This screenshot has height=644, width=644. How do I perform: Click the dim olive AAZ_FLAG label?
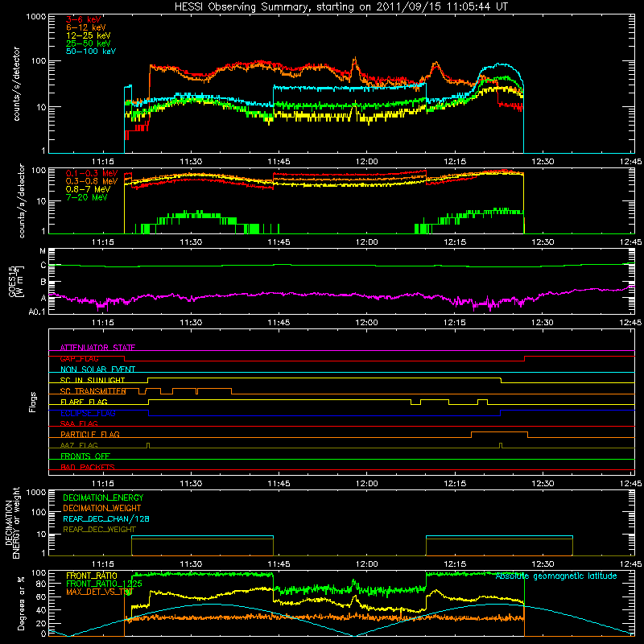(x=79, y=445)
